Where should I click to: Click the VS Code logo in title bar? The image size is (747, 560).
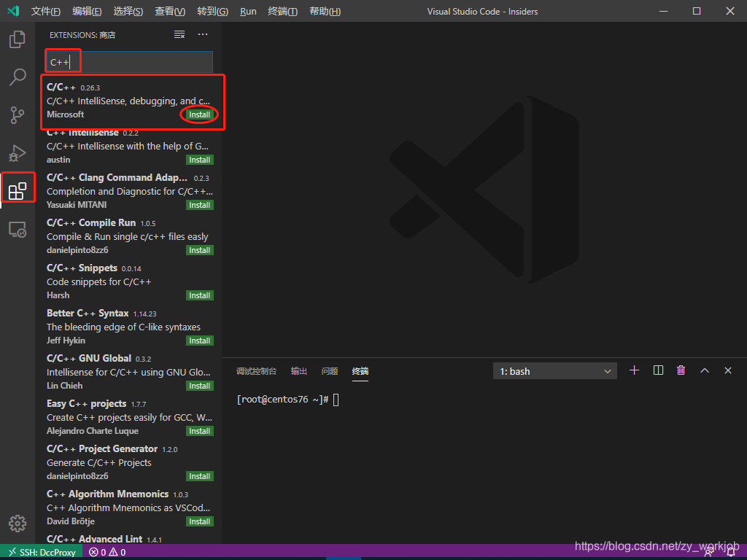tap(13, 10)
